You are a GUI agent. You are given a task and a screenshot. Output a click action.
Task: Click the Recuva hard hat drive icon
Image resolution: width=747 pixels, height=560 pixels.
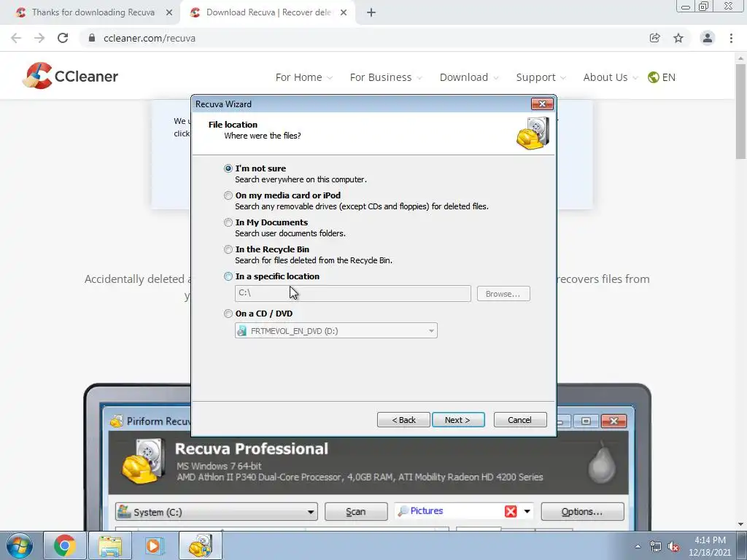click(533, 133)
